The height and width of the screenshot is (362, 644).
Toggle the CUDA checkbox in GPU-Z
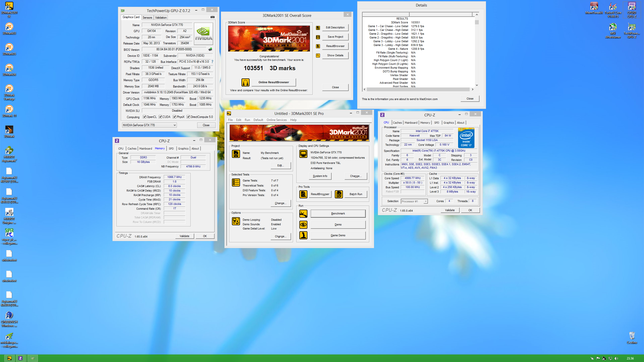coord(160,117)
